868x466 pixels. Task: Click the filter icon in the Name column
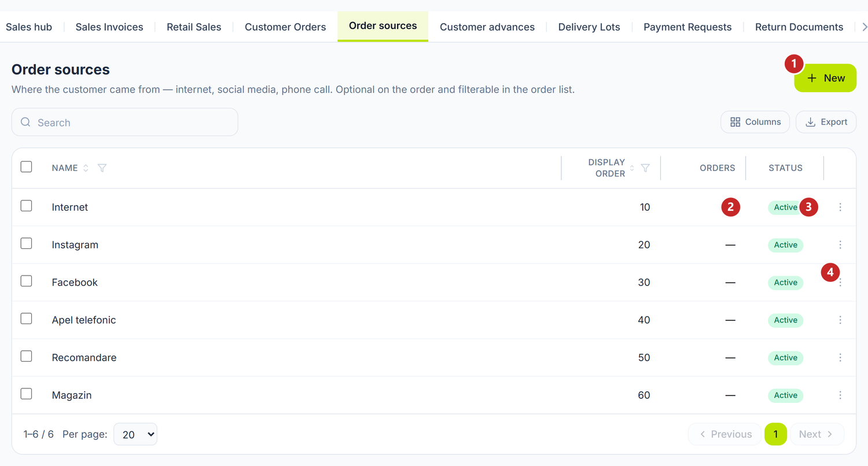pyautogui.click(x=102, y=168)
